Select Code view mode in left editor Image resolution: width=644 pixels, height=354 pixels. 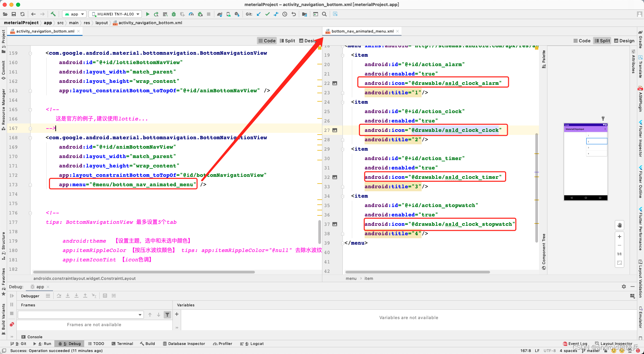[267, 41]
